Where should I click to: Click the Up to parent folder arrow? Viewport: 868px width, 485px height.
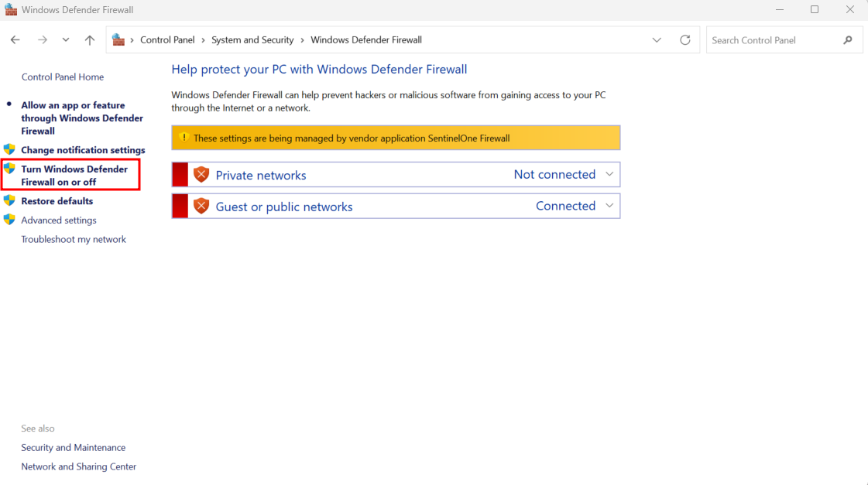pyautogui.click(x=90, y=40)
